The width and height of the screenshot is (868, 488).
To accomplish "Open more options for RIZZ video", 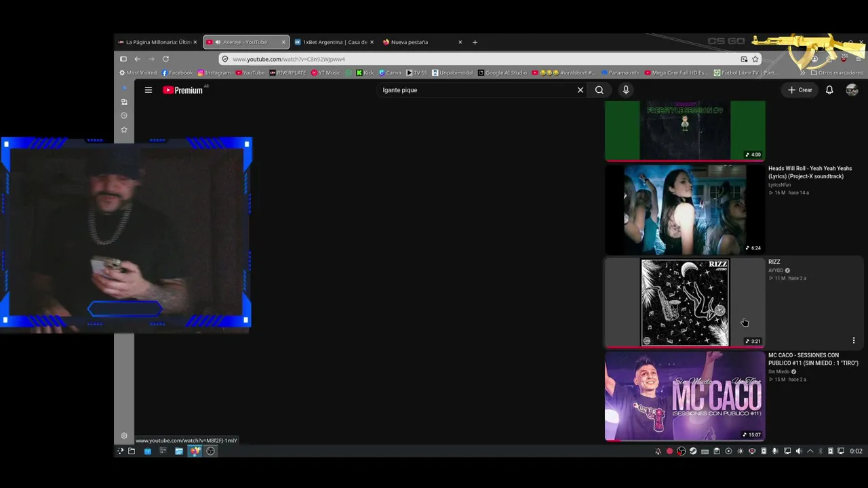I will pyautogui.click(x=854, y=340).
